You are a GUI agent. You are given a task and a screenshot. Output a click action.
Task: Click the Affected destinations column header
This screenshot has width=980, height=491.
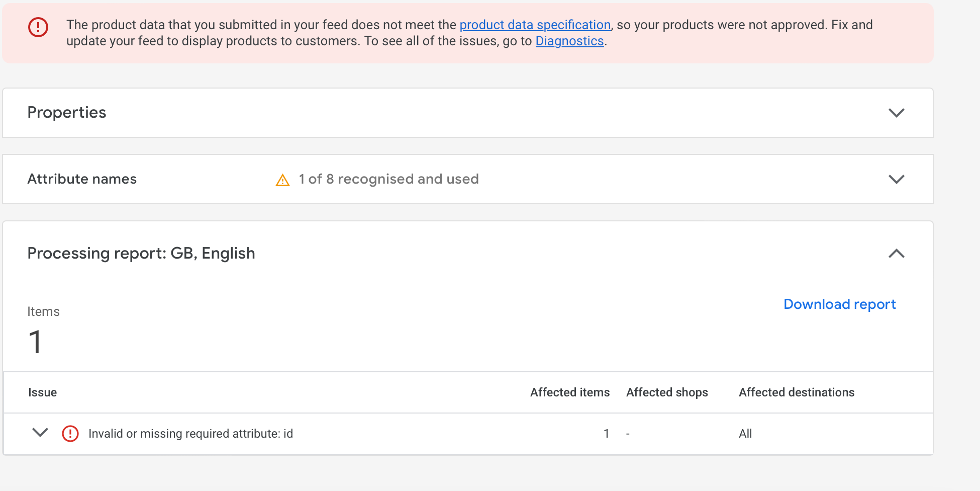tap(796, 392)
